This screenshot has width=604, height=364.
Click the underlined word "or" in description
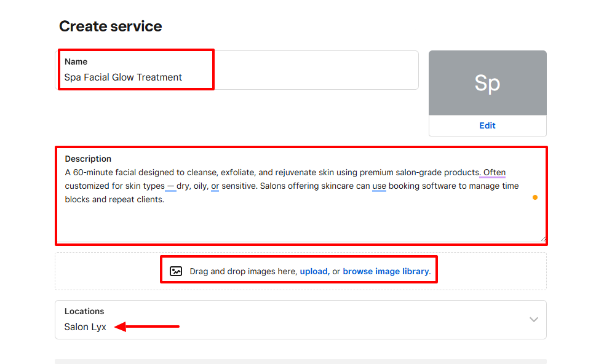click(x=215, y=186)
